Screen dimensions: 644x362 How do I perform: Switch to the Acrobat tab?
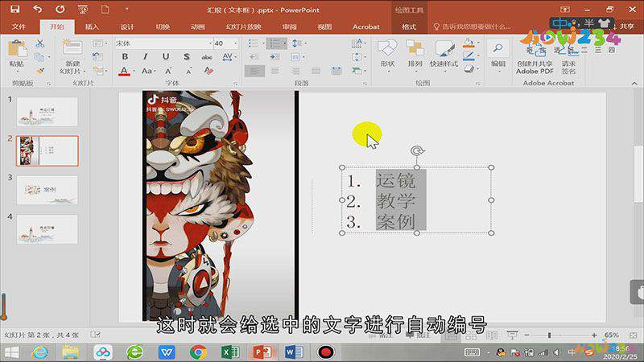pos(366,27)
